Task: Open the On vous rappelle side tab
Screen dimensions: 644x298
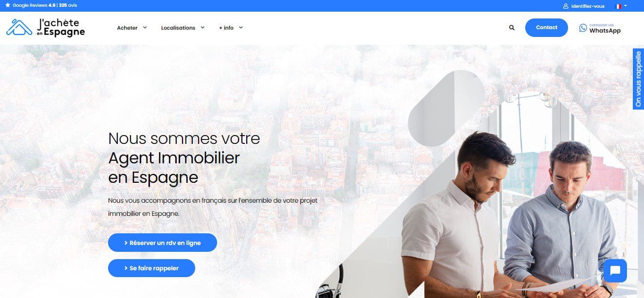Action: coord(638,79)
